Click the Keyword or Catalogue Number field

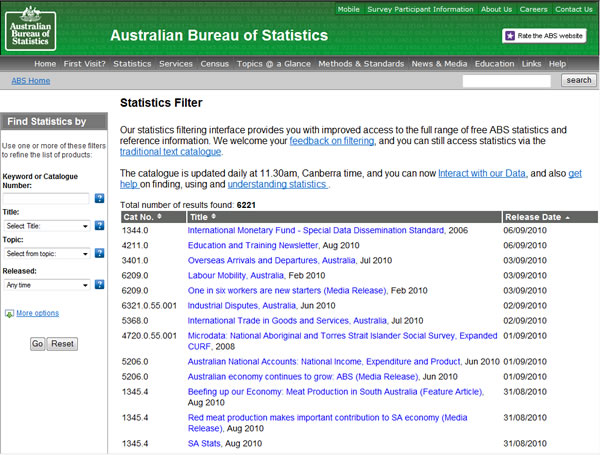[x=46, y=198]
